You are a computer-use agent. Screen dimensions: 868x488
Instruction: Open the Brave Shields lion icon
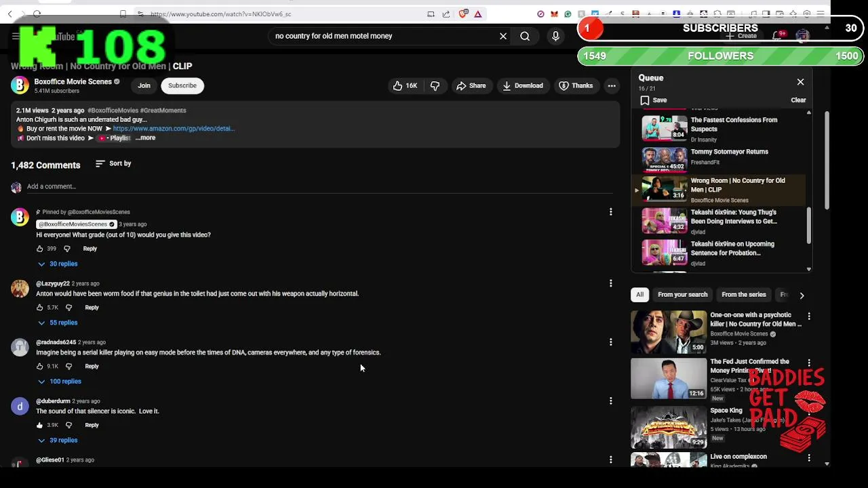click(463, 14)
